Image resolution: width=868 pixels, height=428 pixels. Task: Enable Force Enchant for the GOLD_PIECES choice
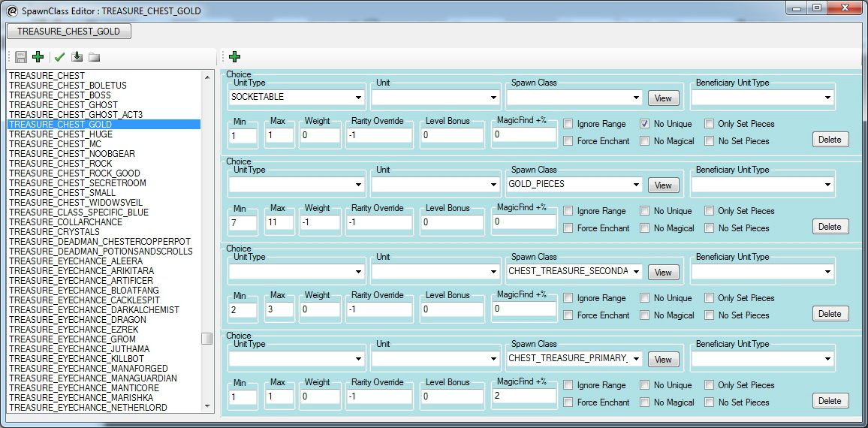click(x=568, y=228)
